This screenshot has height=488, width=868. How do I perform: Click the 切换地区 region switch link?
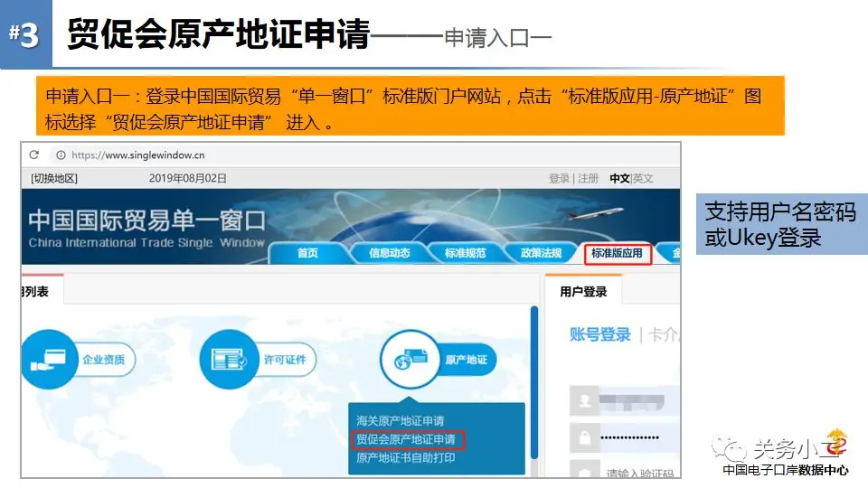(x=54, y=178)
